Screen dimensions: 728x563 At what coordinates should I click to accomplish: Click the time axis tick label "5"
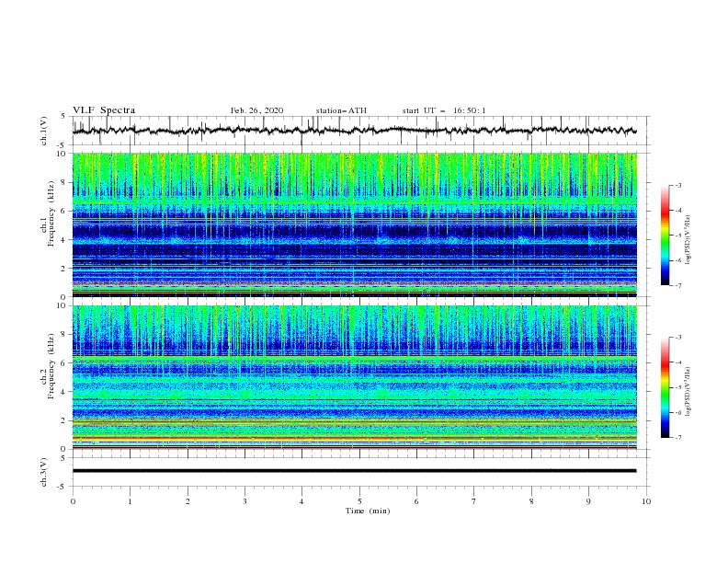click(x=359, y=501)
